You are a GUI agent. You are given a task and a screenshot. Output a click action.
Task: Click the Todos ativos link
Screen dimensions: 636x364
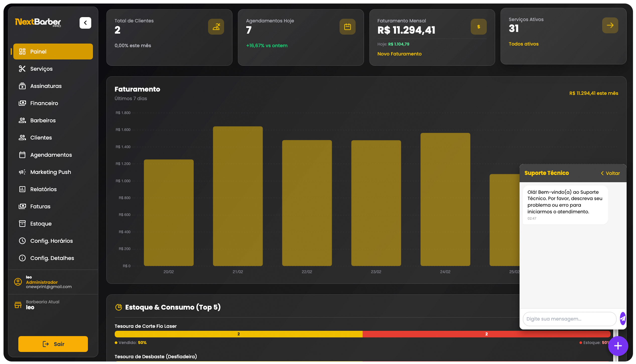524,44
